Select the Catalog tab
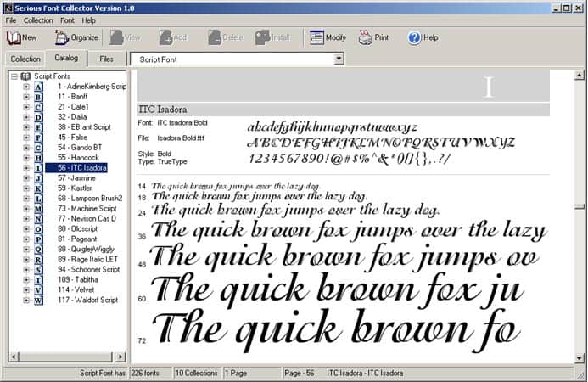 pyautogui.click(x=66, y=59)
